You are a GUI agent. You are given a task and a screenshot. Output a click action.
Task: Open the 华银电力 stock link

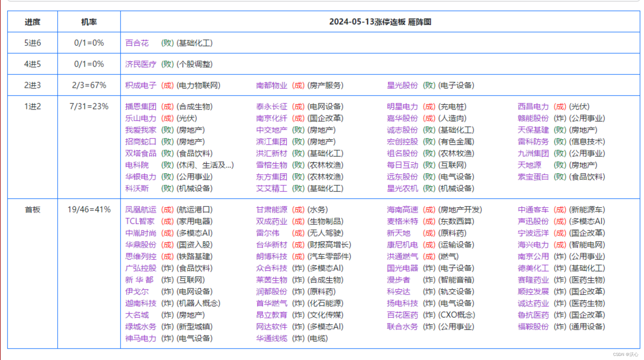pos(141,177)
